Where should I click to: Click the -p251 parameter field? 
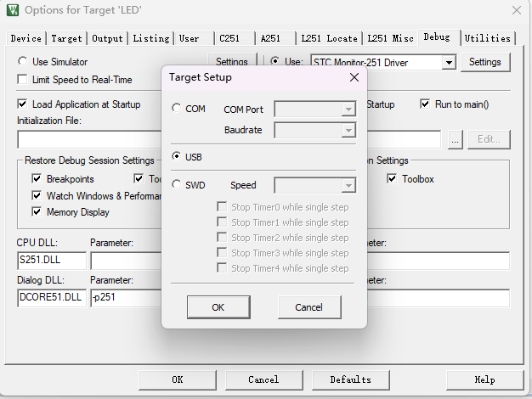(126, 298)
